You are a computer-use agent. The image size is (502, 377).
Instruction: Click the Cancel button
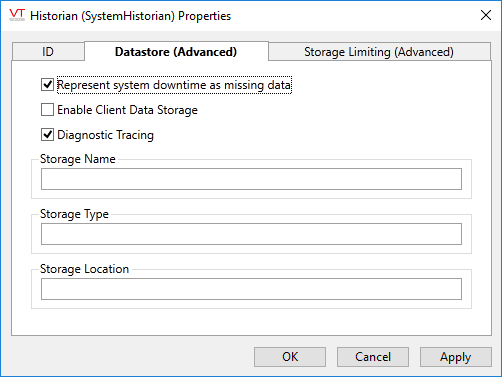pos(373,357)
